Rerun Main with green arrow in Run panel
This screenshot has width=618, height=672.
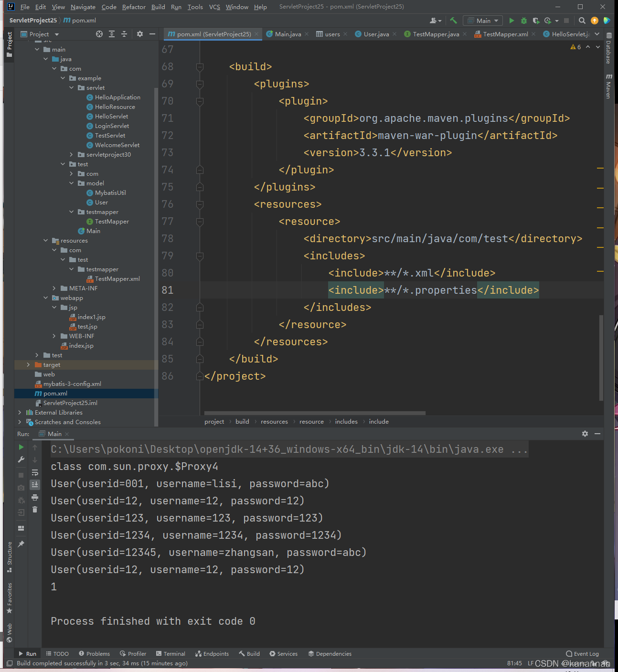21,447
